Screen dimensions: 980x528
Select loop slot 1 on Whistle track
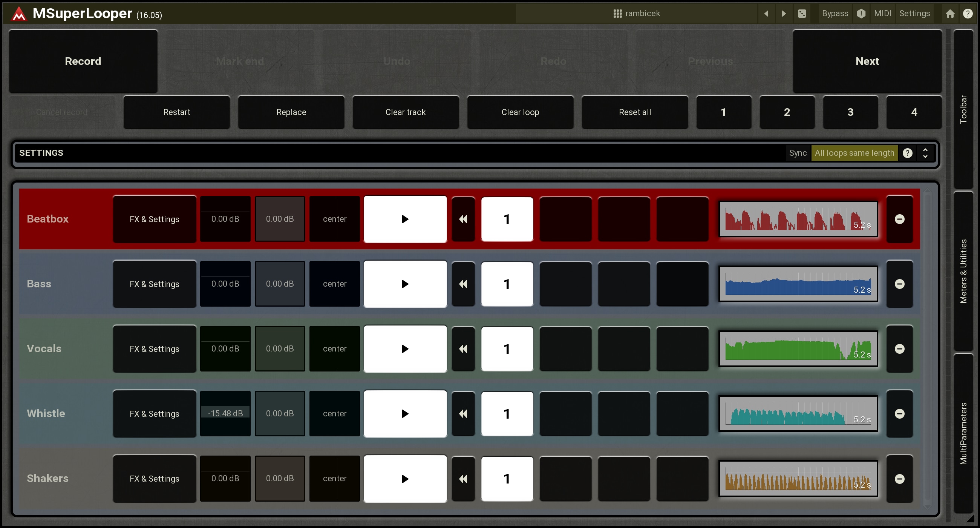(507, 414)
